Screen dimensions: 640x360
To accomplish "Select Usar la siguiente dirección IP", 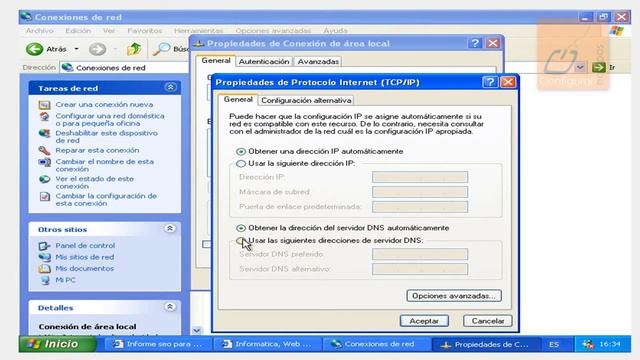I will pos(241,164).
